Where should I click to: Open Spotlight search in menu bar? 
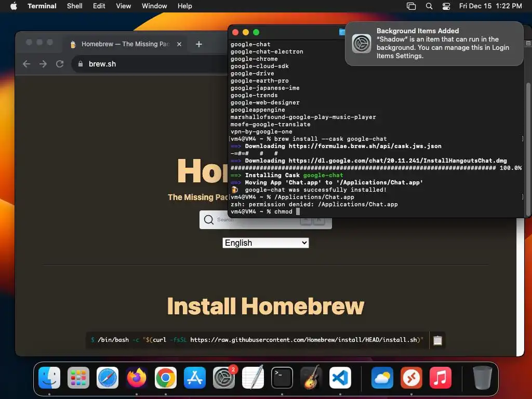[x=429, y=6]
